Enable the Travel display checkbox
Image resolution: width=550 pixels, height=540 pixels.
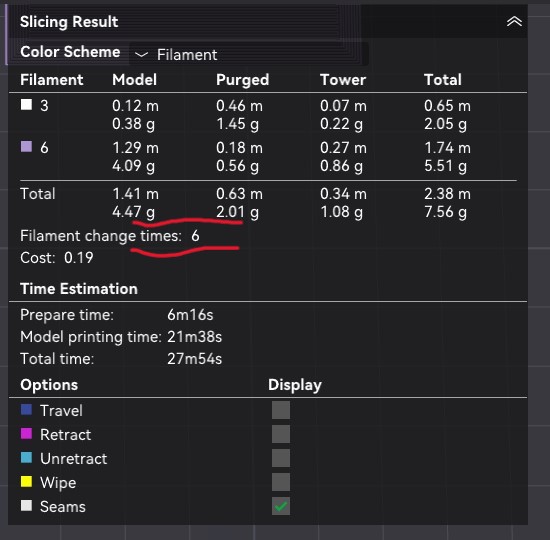(x=281, y=410)
